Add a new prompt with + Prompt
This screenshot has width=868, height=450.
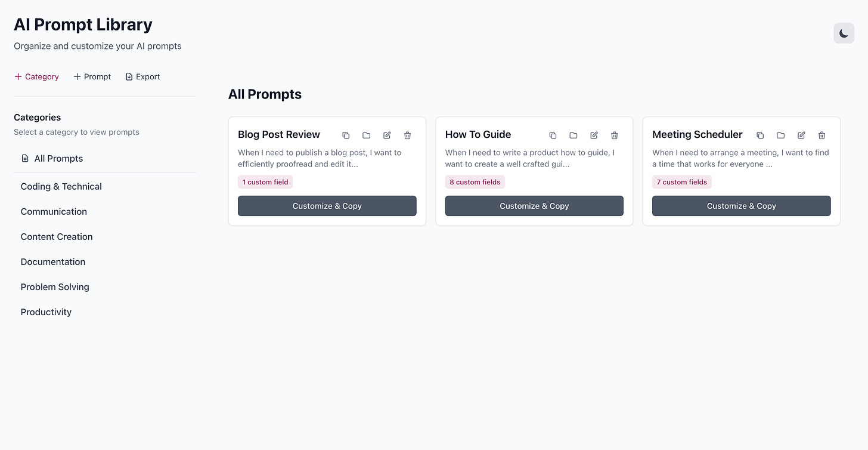pos(92,76)
